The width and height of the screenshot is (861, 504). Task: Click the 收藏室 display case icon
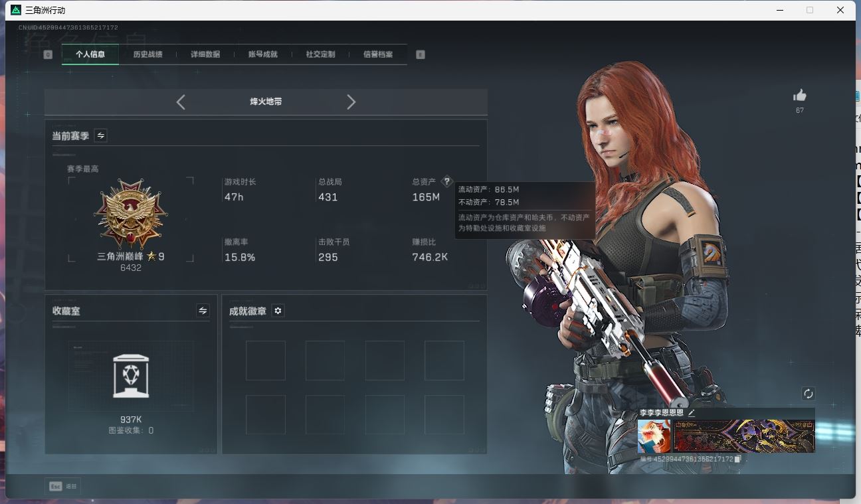[131, 376]
